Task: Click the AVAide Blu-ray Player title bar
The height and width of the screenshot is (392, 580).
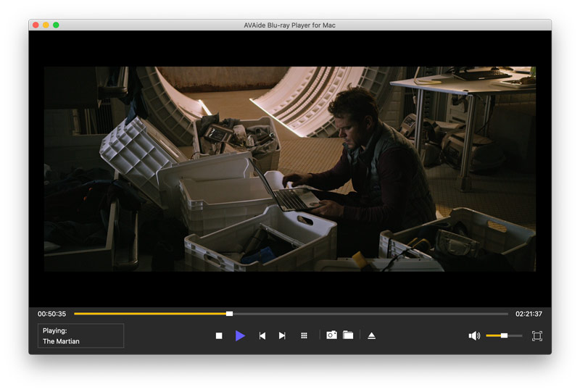Action: point(289,25)
